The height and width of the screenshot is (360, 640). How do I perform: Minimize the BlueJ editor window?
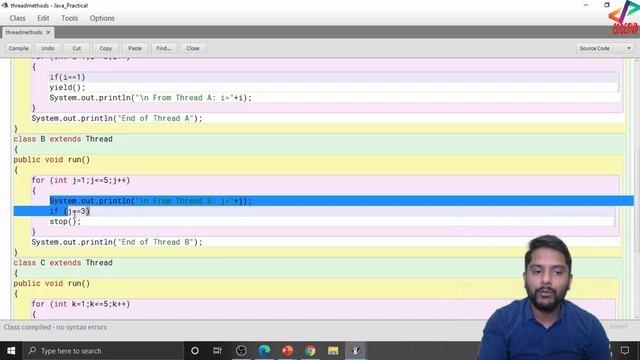pos(586,5)
